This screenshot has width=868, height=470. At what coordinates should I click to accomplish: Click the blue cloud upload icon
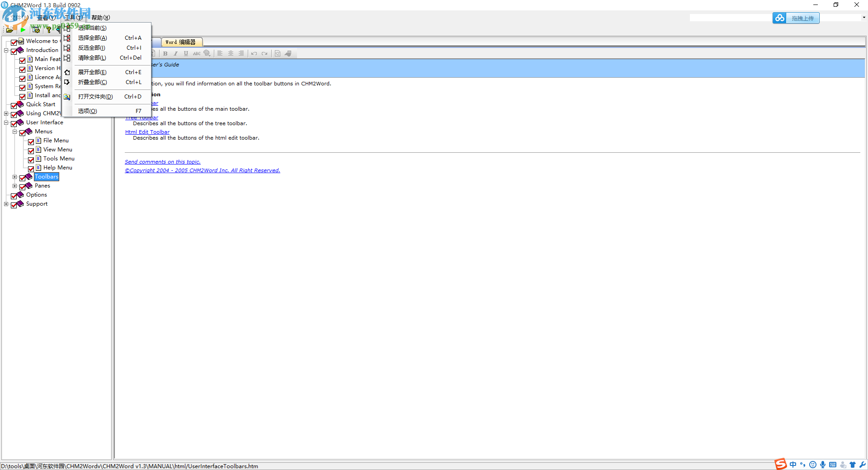[x=779, y=18]
